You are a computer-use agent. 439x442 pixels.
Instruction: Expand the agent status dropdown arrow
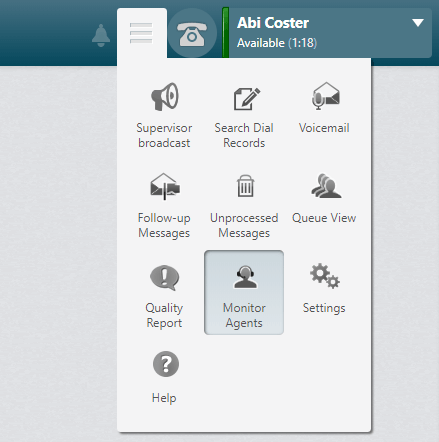click(418, 23)
